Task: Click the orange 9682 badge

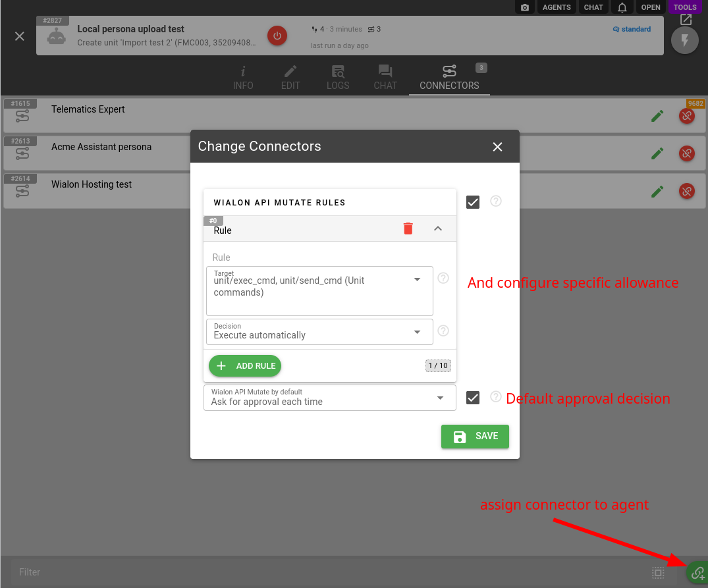Action: 695,103
